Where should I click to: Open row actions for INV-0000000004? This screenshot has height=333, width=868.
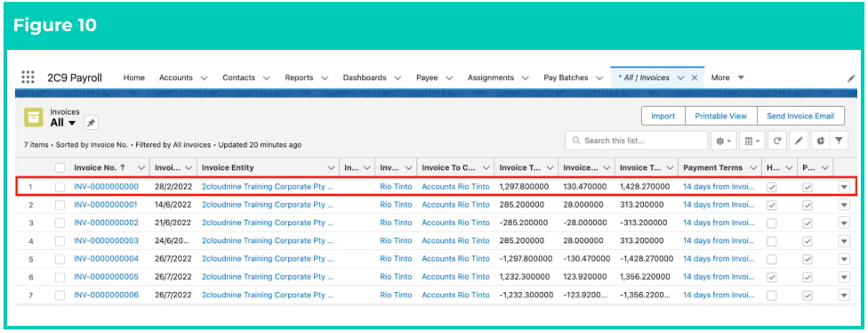click(844, 259)
